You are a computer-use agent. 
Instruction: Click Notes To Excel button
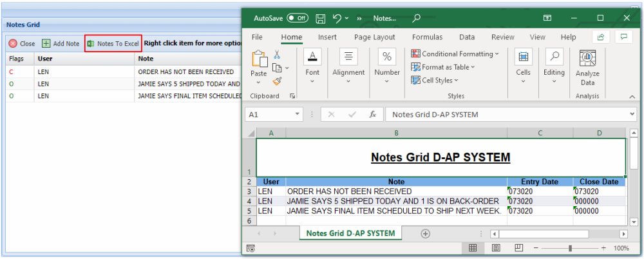point(113,43)
